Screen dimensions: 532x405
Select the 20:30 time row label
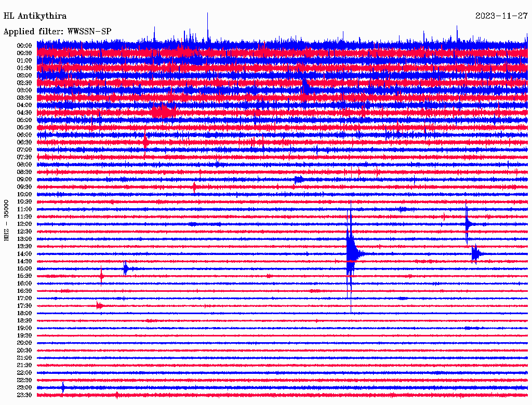[x=24, y=350]
